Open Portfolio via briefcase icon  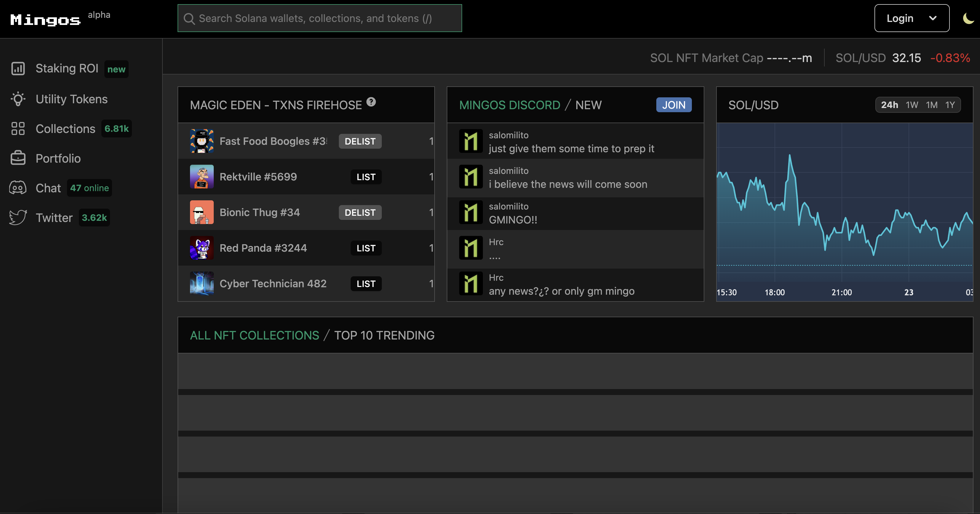coord(18,158)
